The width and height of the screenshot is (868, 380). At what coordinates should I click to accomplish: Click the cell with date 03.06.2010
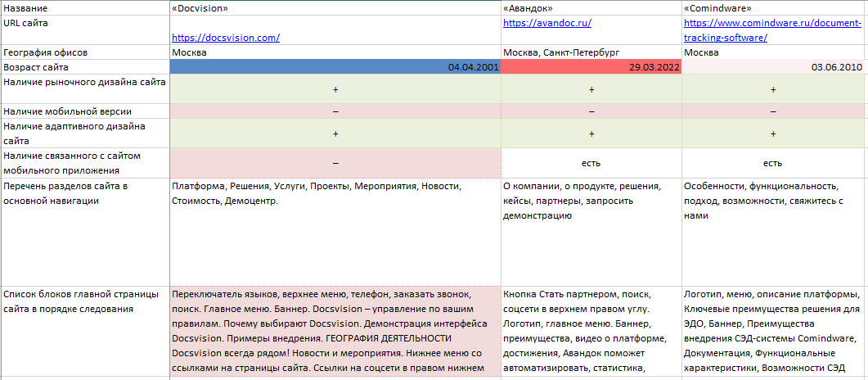[774, 67]
